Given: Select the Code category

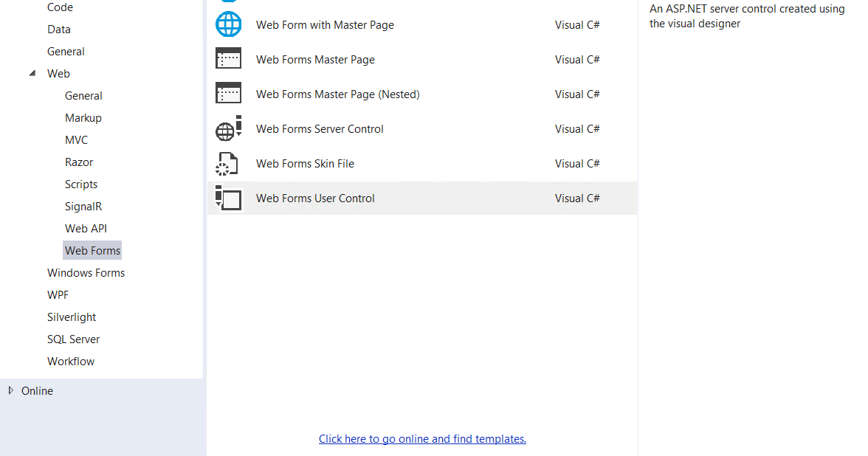Looking at the screenshot, I should [60, 7].
